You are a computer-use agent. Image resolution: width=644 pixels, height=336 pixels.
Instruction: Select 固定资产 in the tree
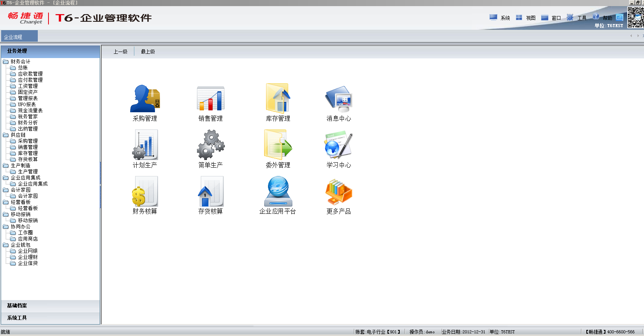(28, 92)
